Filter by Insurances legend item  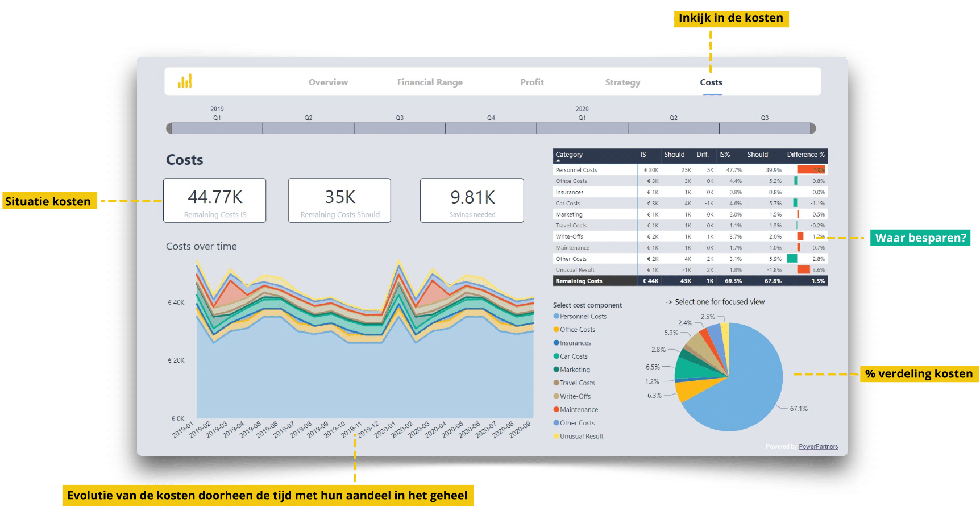(x=572, y=343)
